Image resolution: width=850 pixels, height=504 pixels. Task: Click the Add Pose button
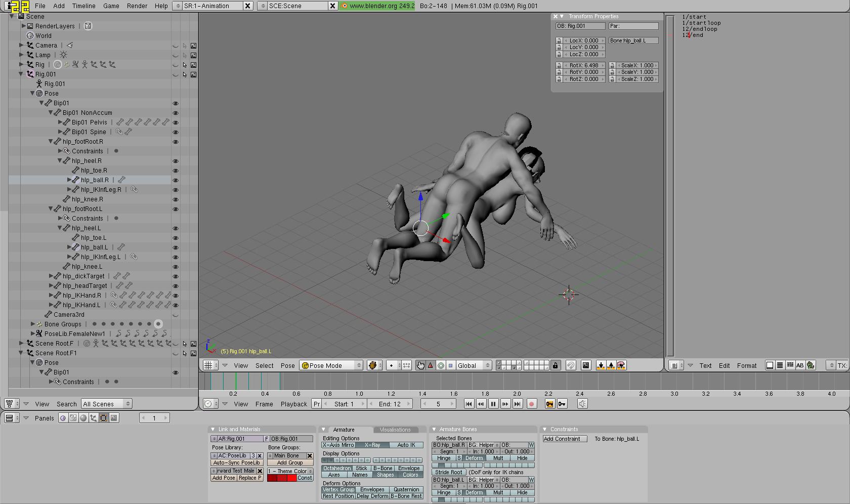coord(224,478)
